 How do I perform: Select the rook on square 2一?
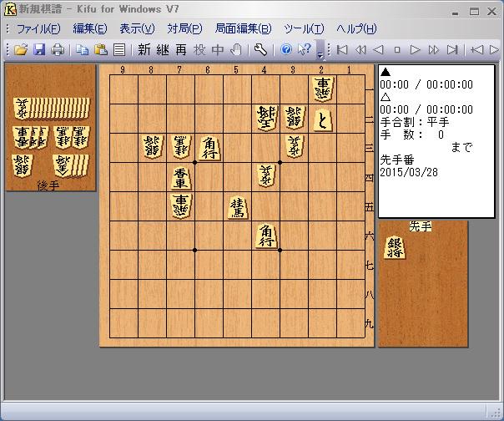click(x=322, y=89)
